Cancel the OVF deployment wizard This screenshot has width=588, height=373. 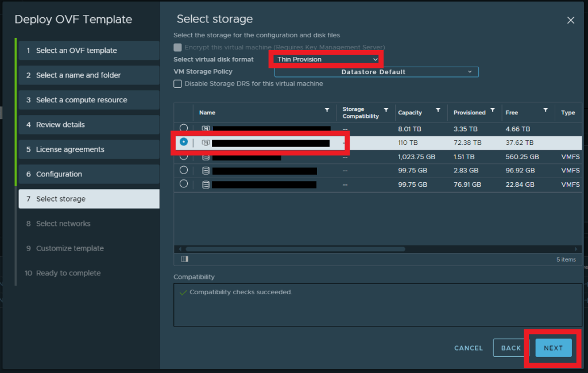tap(468, 348)
